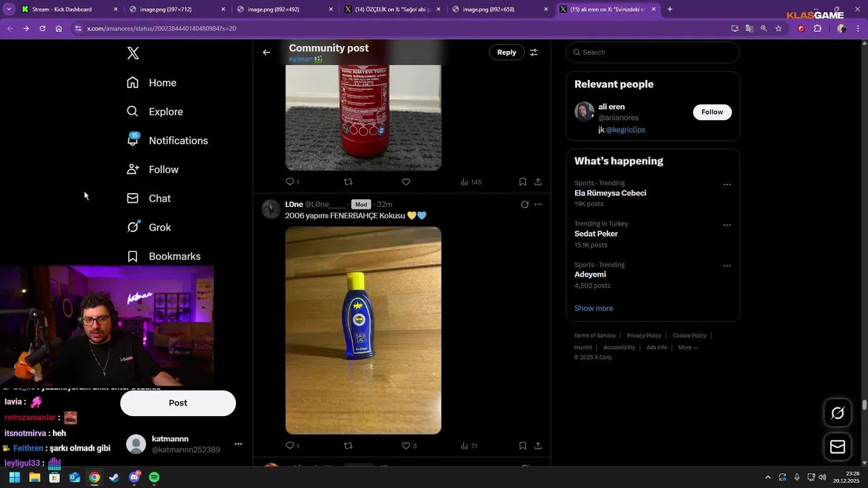Screen dimensions: 868x488
Task: View analytics showing 145 views
Action: (x=471, y=182)
